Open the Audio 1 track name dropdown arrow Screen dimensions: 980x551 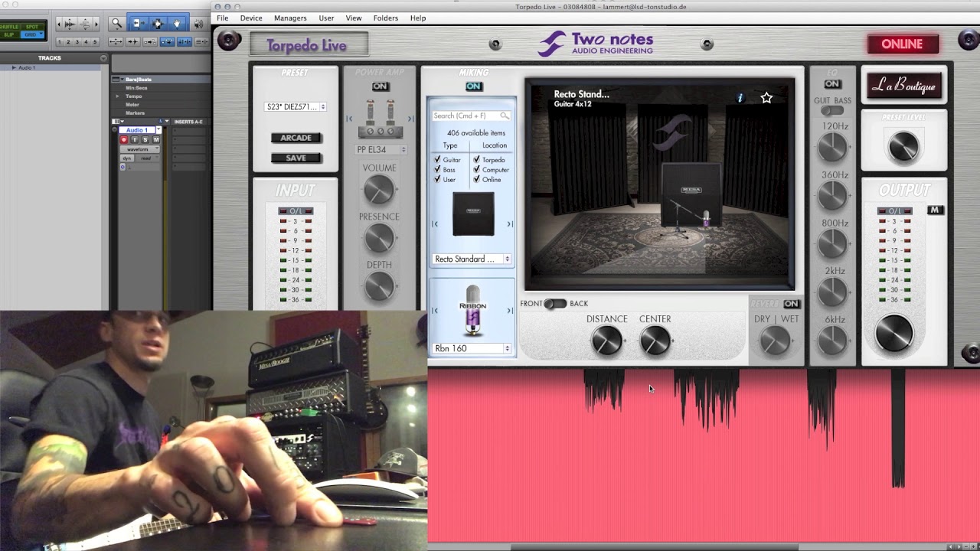click(x=158, y=129)
